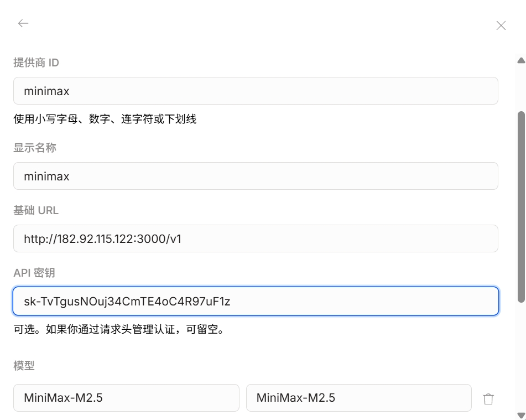Screen dimensions: 526x420
Task: Click the hint '使用小写字母、数字、连字符或下划线'
Action: click(x=105, y=119)
